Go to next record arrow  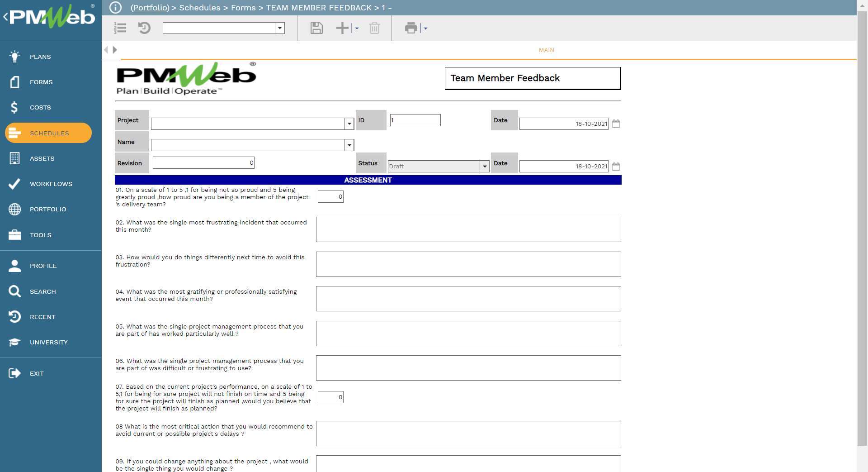click(x=115, y=50)
